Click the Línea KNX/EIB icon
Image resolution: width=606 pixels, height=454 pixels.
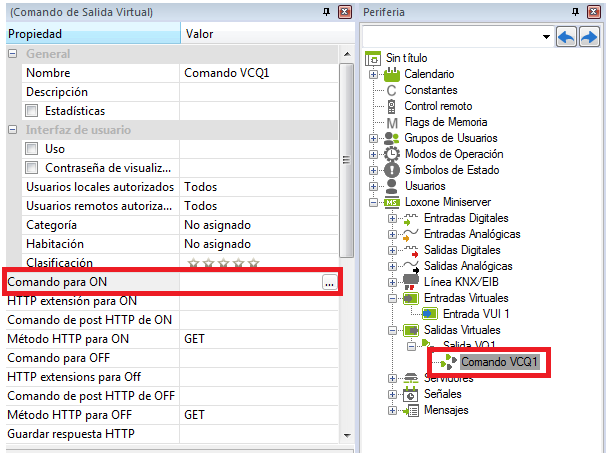tap(411, 282)
